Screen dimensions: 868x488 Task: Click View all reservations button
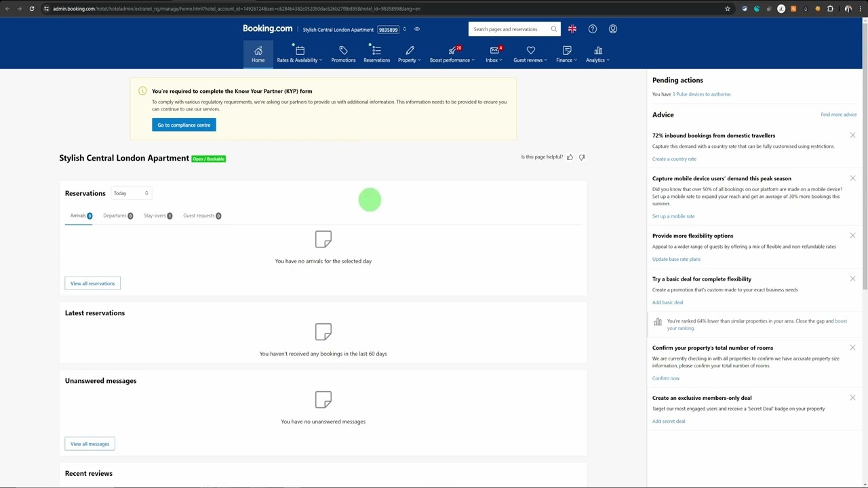coord(92,283)
